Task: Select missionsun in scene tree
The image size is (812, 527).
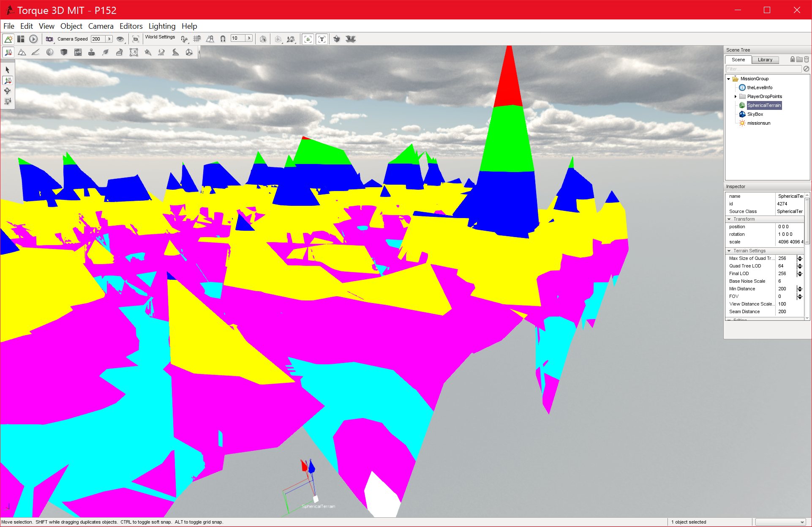Action: pos(758,123)
